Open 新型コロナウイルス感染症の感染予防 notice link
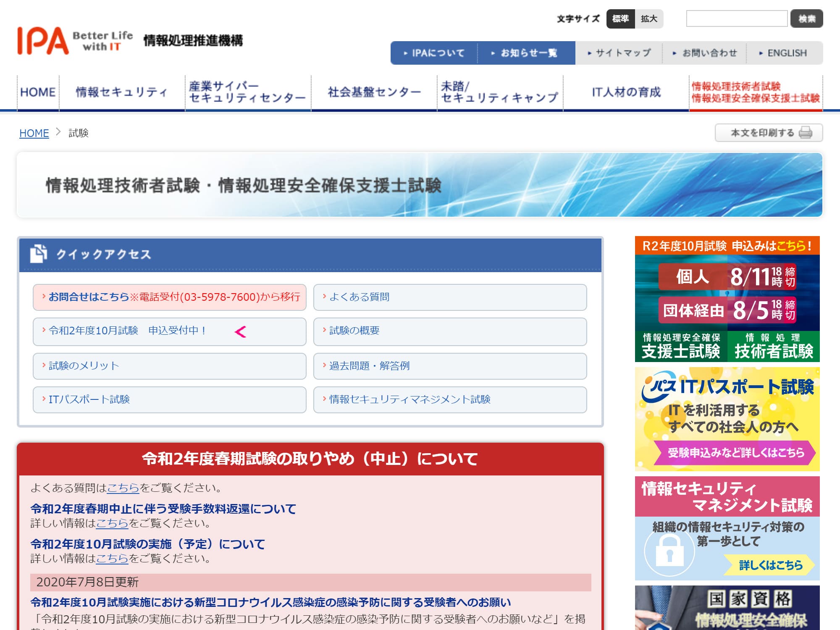Screen dimensions: 840x630 pos(270,602)
